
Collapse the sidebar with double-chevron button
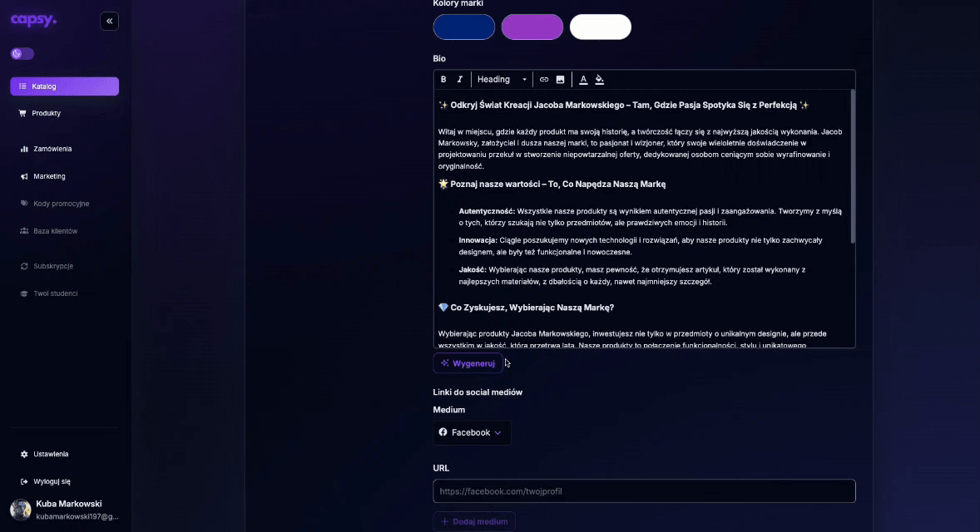[109, 22]
